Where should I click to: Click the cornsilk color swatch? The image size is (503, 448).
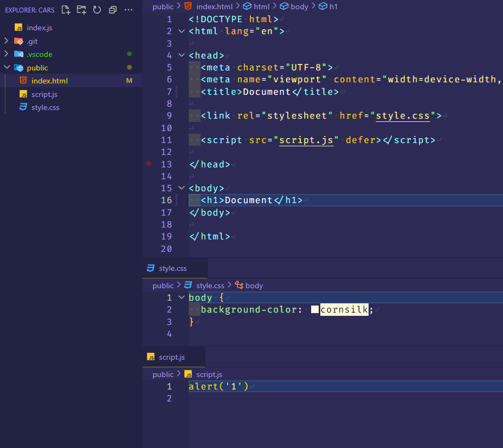pos(315,309)
